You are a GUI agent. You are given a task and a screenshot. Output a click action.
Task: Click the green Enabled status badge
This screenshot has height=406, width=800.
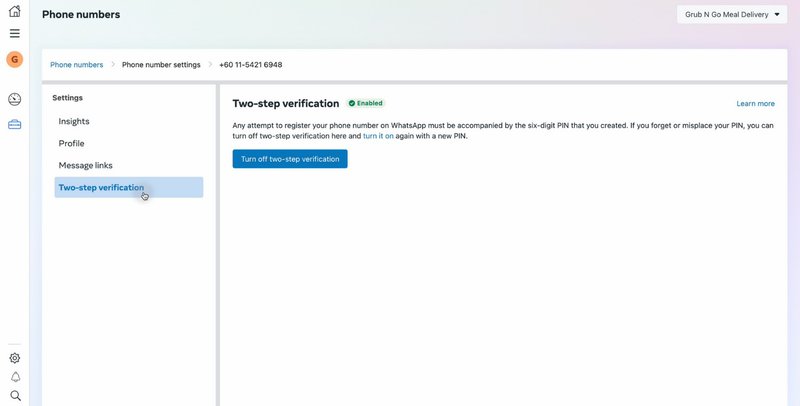(365, 103)
